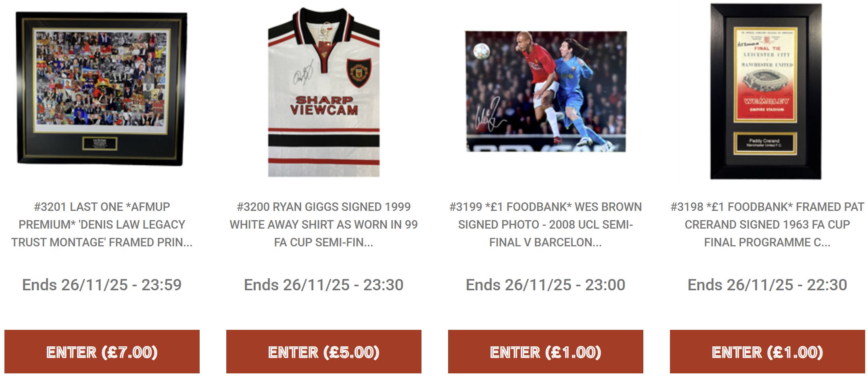Open the framed Pat Crerand programme image
The height and width of the screenshot is (377, 868).
pos(766,92)
